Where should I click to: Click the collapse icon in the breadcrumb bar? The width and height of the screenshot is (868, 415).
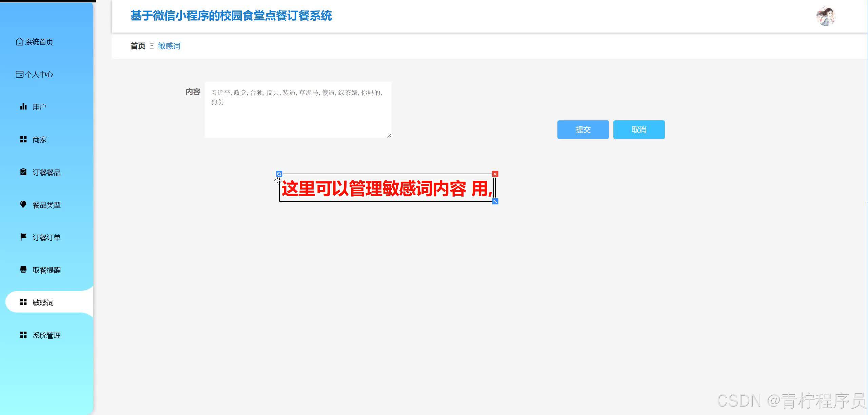tap(152, 46)
